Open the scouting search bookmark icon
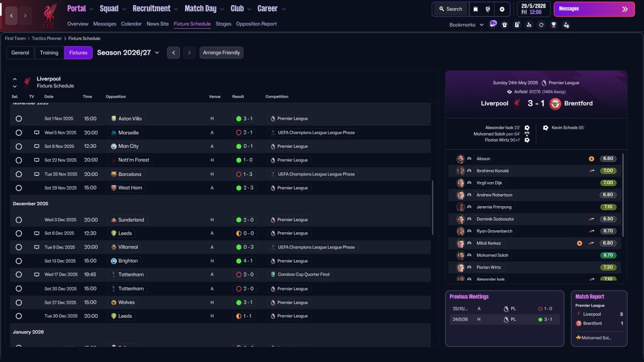Image resolution: width=644 pixels, height=362 pixels. pos(529,25)
